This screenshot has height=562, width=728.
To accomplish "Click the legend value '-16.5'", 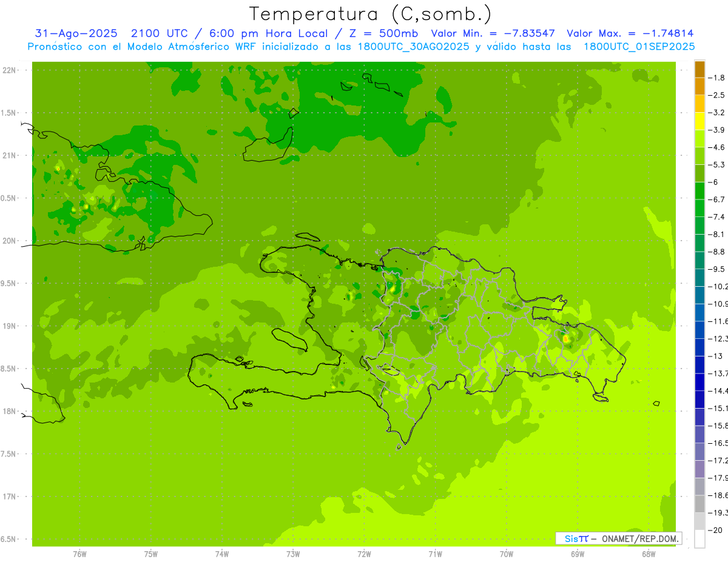I will pyautogui.click(x=718, y=443).
